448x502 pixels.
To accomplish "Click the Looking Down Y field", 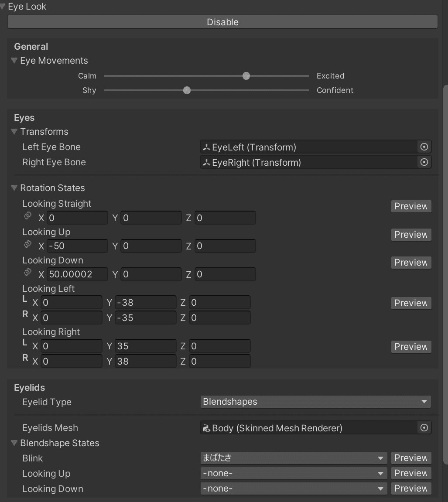I will click(151, 274).
